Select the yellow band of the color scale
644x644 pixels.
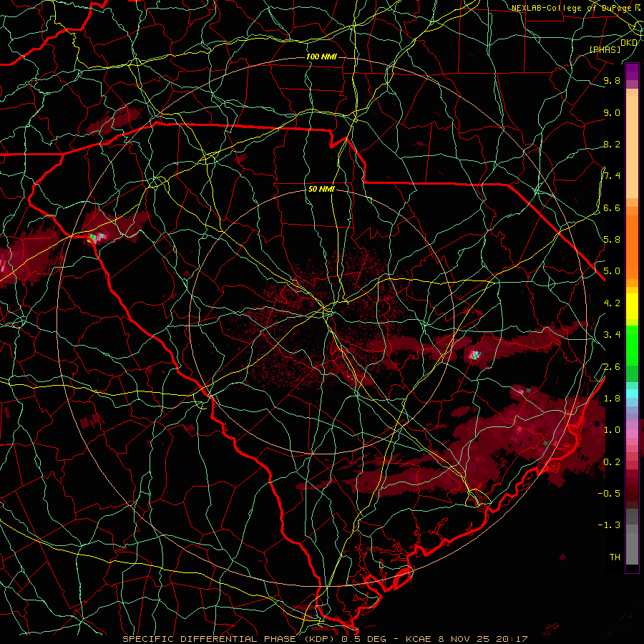[632, 306]
